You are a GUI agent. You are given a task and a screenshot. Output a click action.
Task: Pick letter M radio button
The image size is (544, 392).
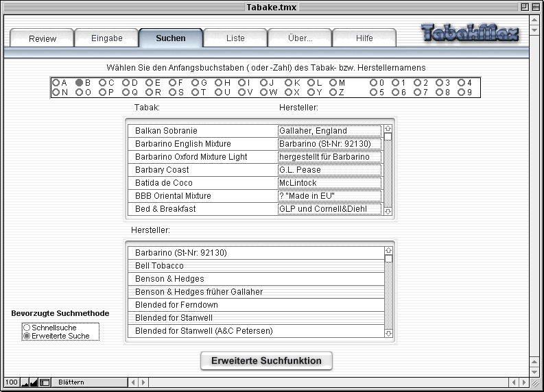333,82
